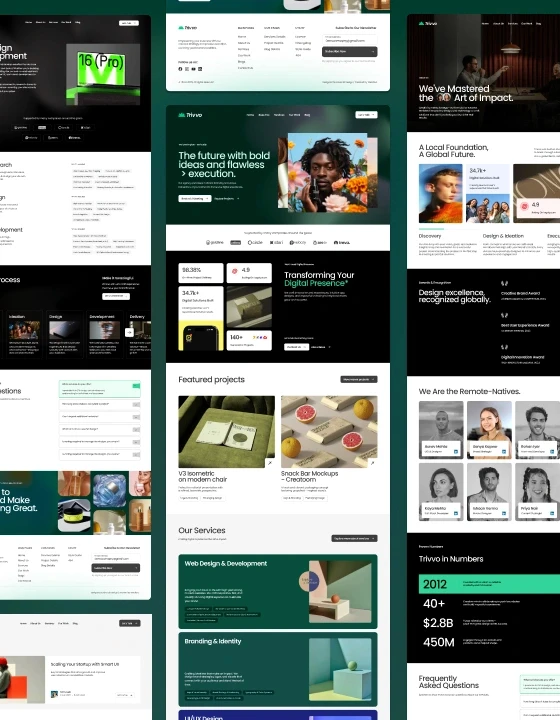Click the Trivvo logo in the top footer card

[x=187, y=28]
